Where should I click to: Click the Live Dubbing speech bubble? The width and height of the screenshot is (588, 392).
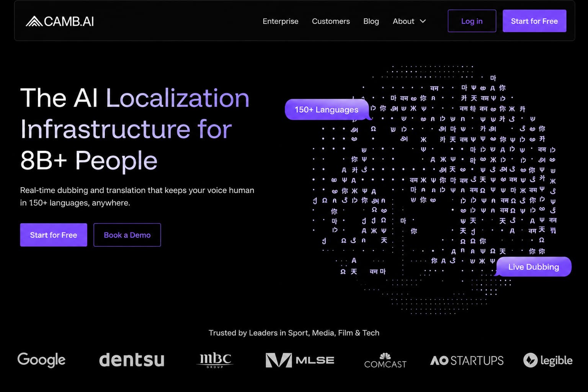pos(534,267)
